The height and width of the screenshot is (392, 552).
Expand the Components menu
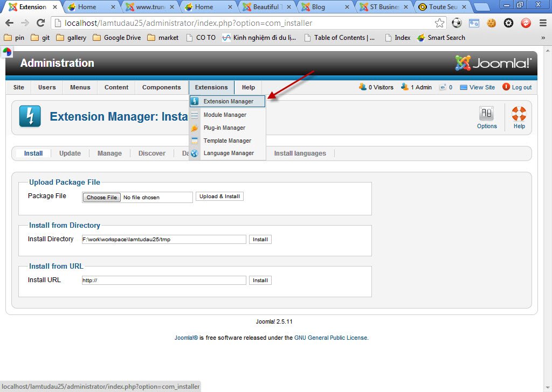click(x=161, y=87)
